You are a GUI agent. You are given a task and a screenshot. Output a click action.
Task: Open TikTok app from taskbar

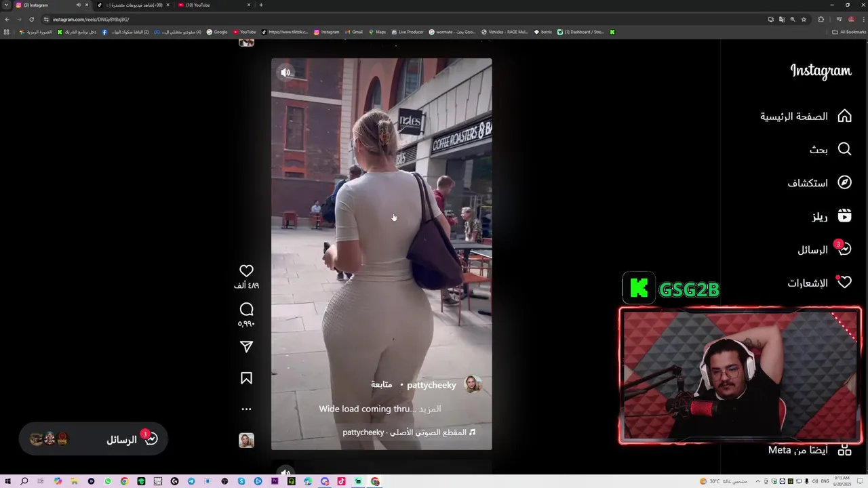click(341, 481)
